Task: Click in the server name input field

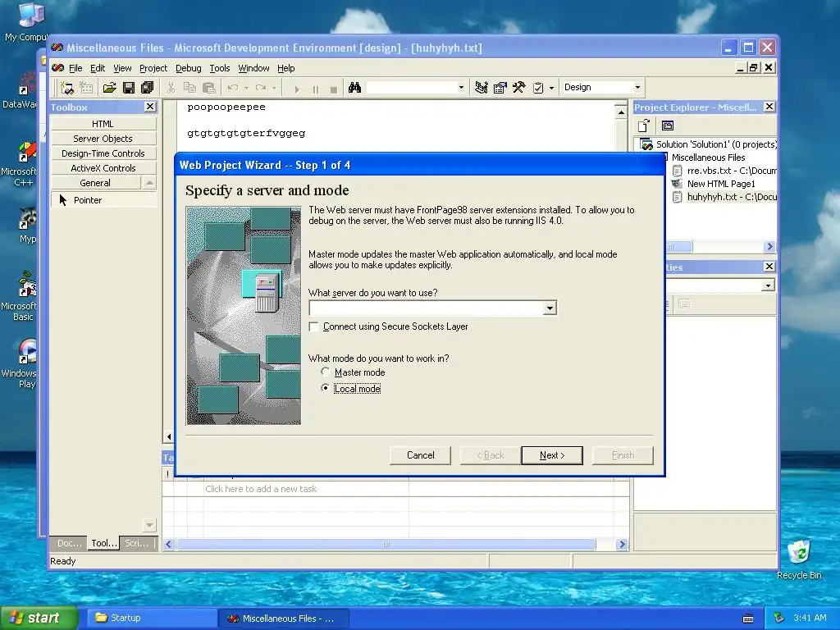Action: pos(427,308)
